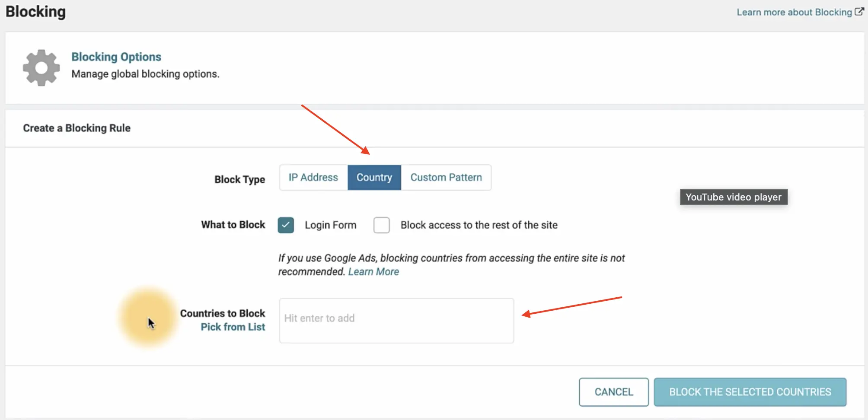Focus the Hit enter to add field
Viewport: 868px width, 420px height.
pyautogui.click(x=396, y=320)
